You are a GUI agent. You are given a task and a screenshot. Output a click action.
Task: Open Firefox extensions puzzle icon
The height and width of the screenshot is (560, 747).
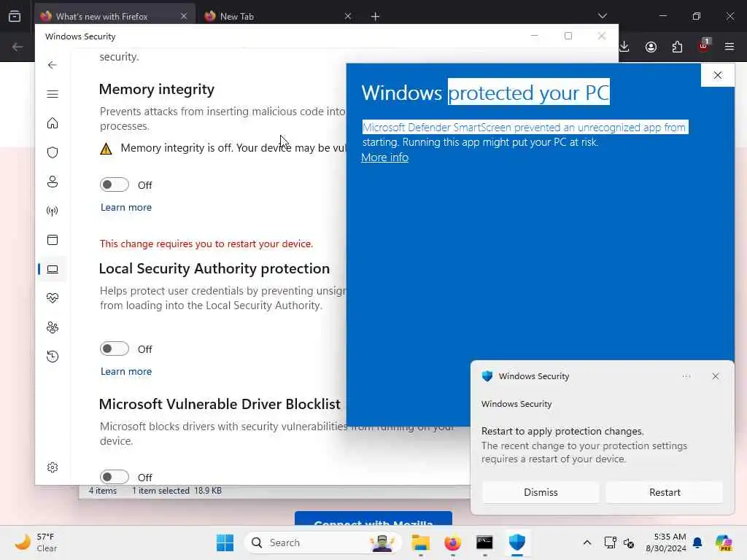click(677, 47)
